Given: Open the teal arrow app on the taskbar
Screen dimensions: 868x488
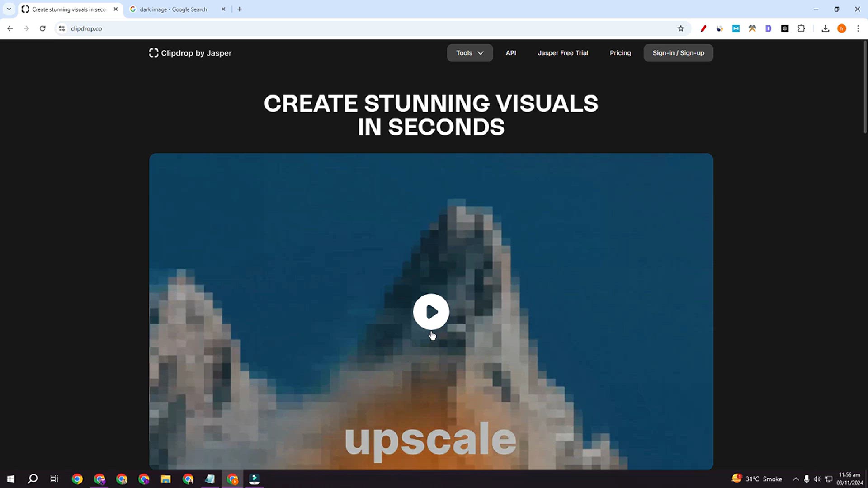Looking at the screenshot, I should (255, 479).
